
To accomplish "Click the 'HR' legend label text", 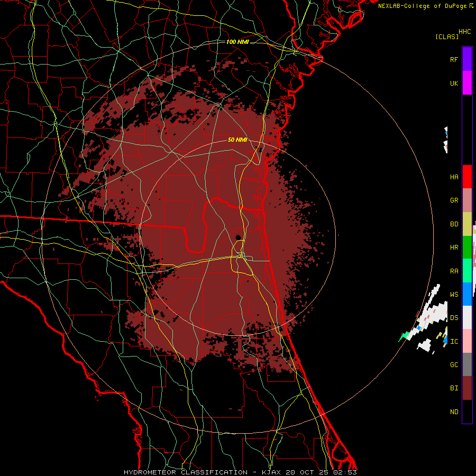I will coord(454,248).
